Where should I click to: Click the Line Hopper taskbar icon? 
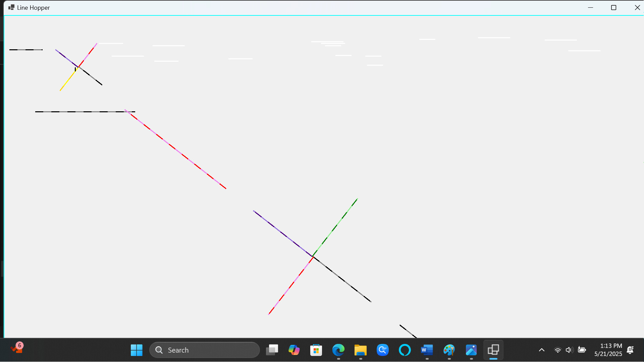click(x=493, y=350)
